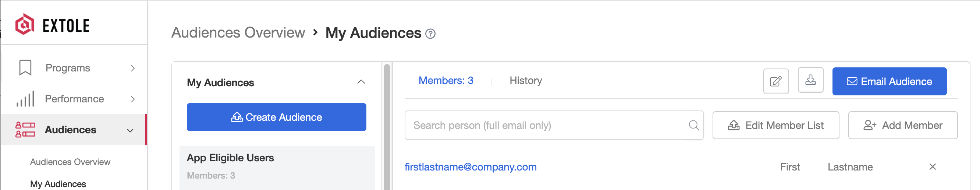Expand the Programs menu chevron
This screenshot has height=190, width=980.
click(133, 68)
